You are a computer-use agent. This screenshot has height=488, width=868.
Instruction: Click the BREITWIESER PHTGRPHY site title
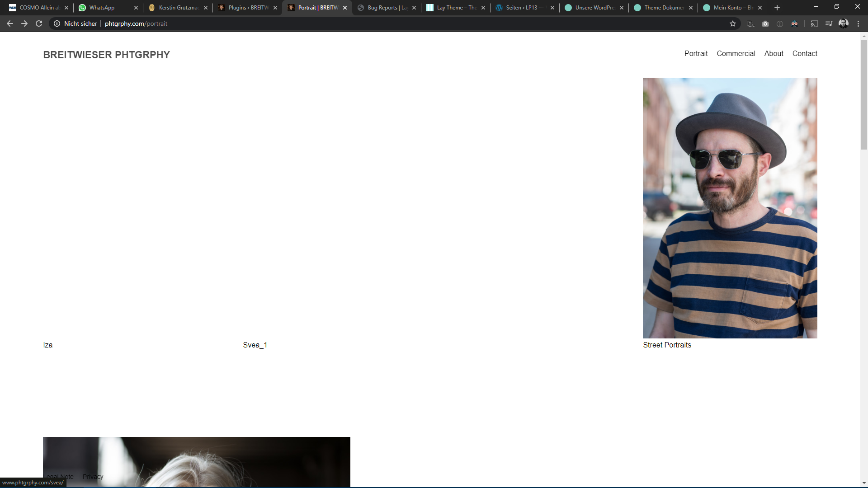click(107, 55)
